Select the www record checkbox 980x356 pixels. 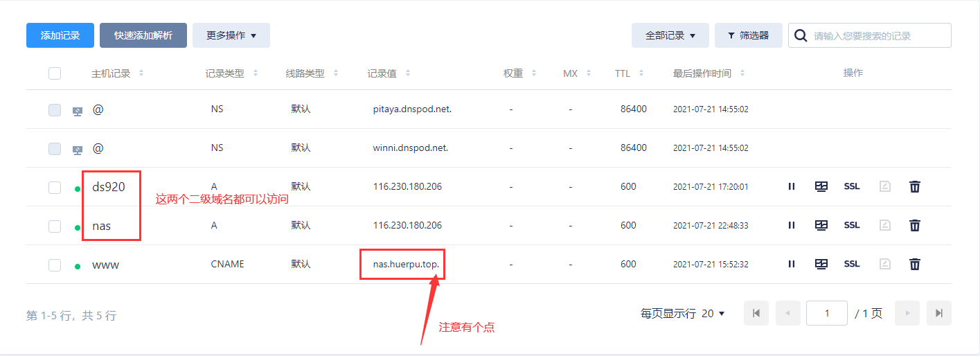(x=55, y=265)
